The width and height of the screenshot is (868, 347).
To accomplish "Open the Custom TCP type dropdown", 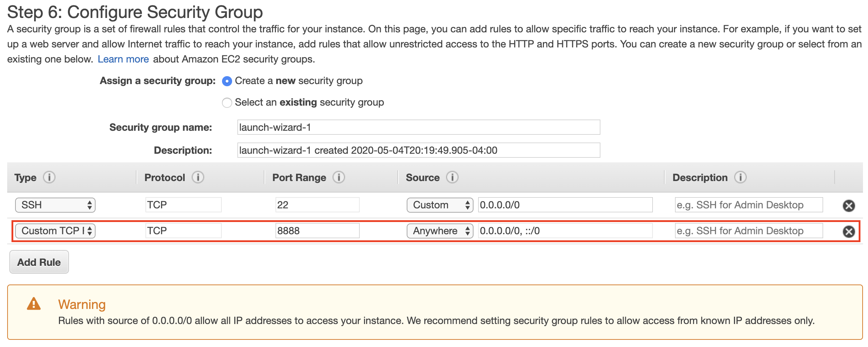I will point(55,231).
